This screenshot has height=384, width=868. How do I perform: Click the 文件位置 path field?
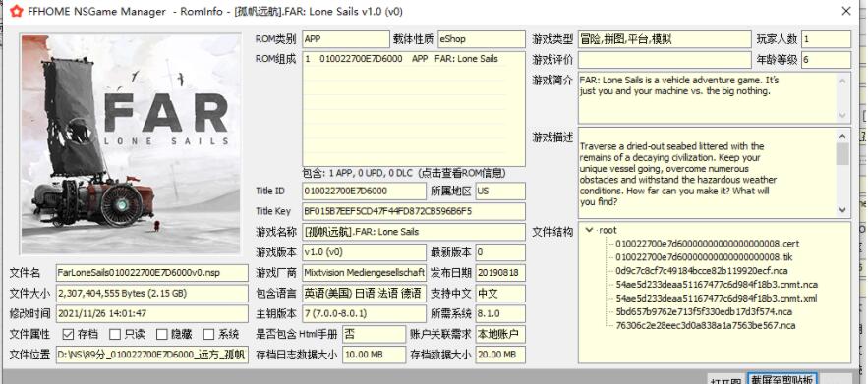pos(152,355)
